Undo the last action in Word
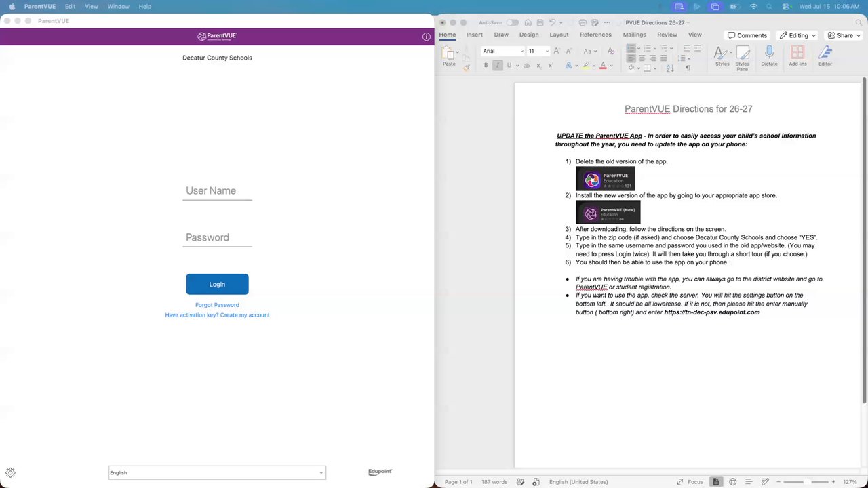This screenshot has width=868, height=488. pos(553,22)
